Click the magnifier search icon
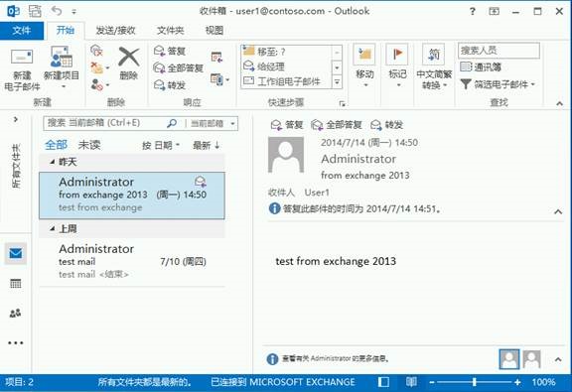Image resolution: width=572 pixels, height=392 pixels. [x=172, y=123]
